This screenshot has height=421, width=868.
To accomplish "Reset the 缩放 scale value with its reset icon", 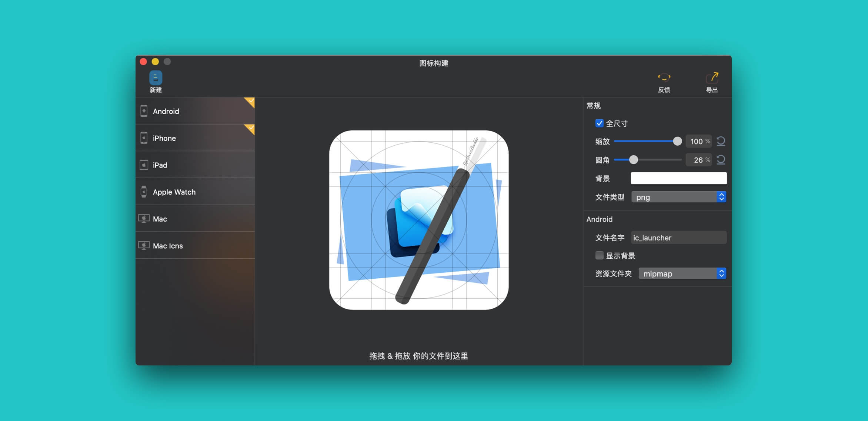I will click(721, 141).
